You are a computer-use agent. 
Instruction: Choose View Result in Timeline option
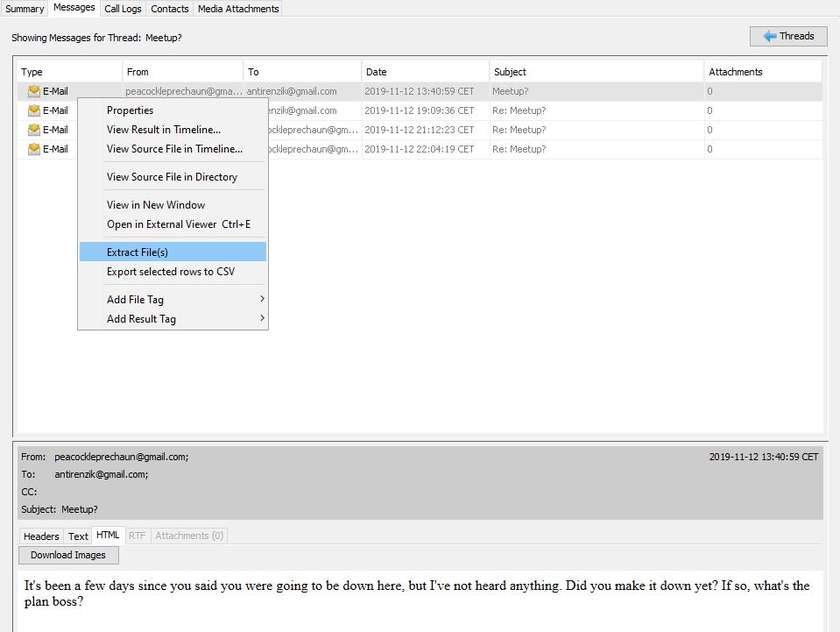[x=163, y=130]
